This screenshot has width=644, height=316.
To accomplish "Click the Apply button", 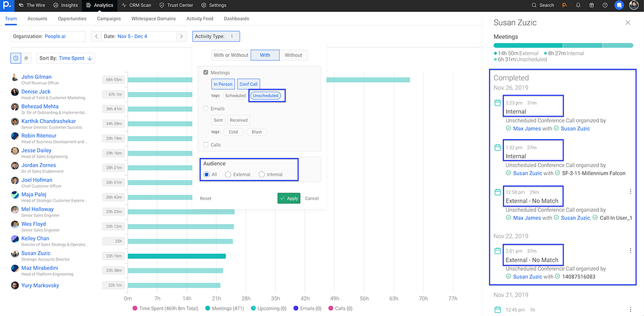I will (289, 198).
